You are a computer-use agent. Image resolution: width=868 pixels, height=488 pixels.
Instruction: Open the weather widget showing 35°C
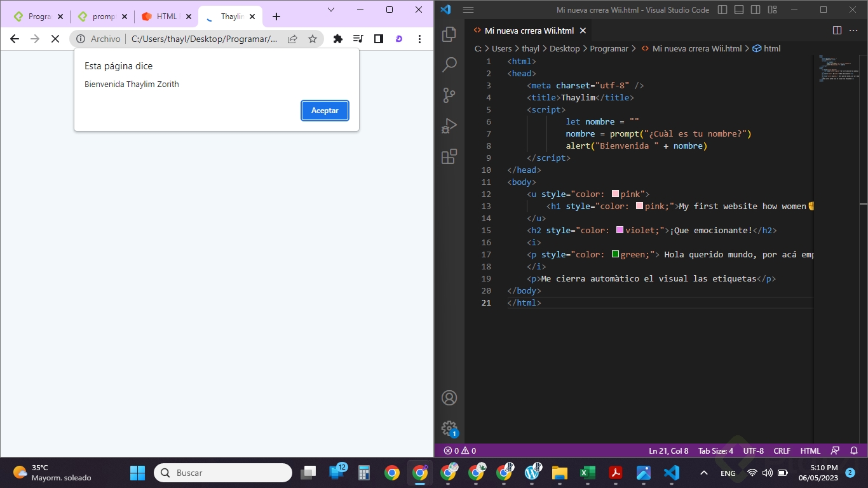tap(52, 473)
